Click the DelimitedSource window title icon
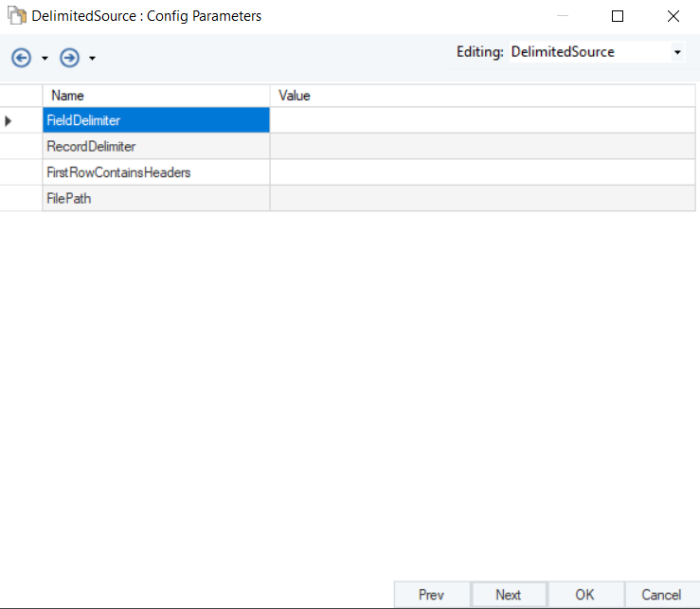 [16, 16]
